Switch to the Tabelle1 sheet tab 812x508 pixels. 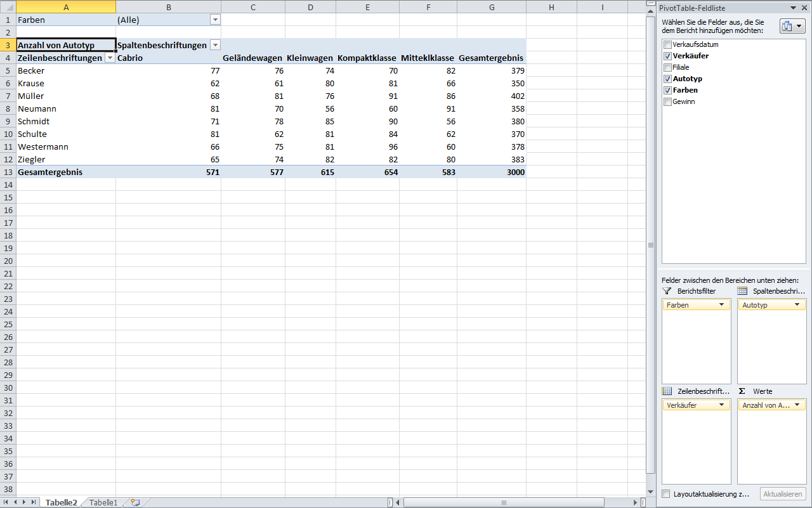point(103,502)
